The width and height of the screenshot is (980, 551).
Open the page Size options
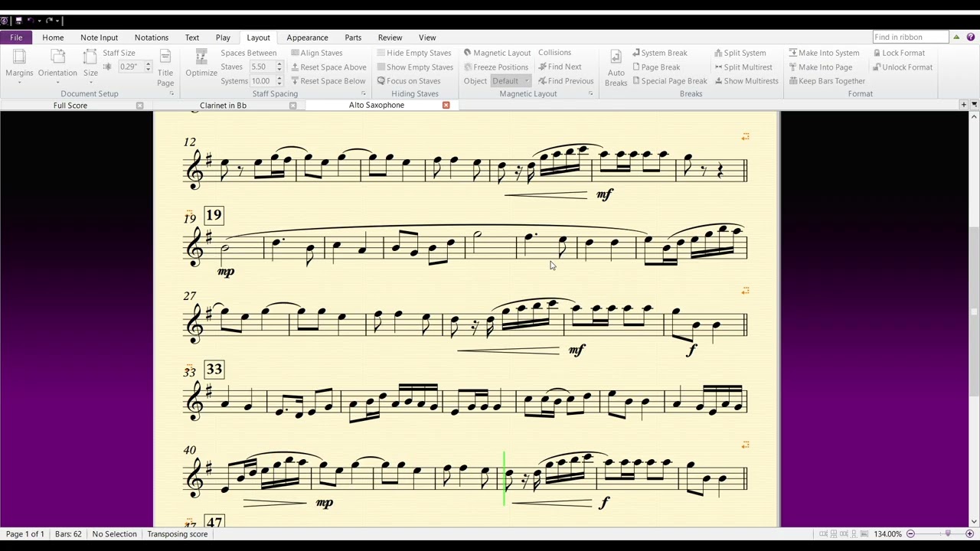(x=90, y=65)
